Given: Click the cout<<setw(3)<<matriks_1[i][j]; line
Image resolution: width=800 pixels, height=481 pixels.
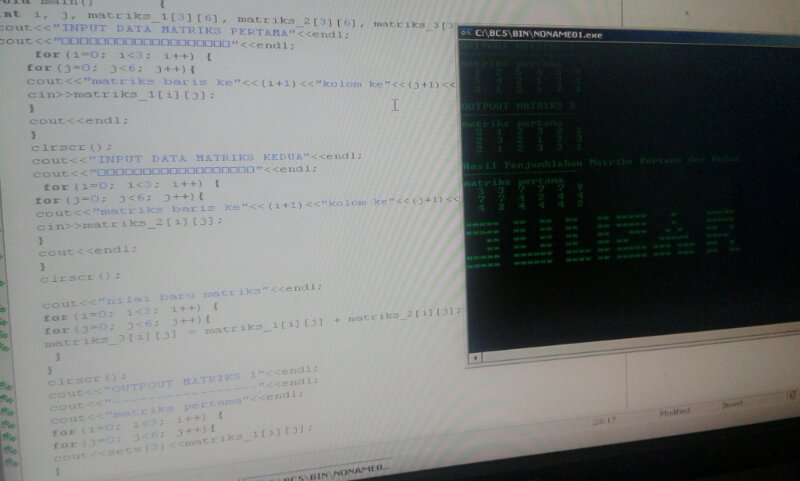Looking at the screenshot, I should pos(182,443).
